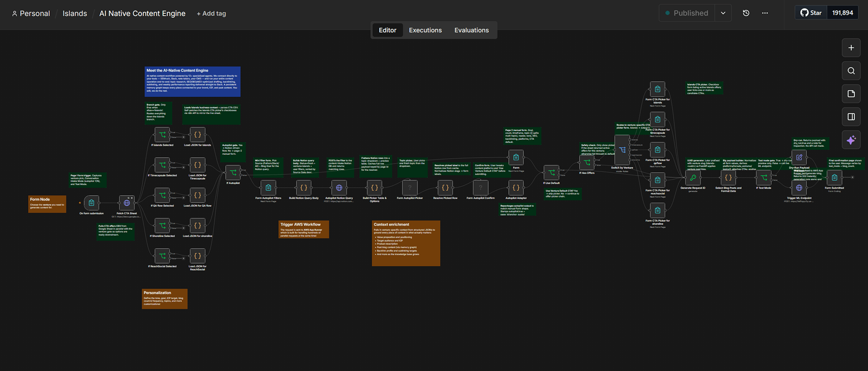
Task: Click the 'AI Native Content Engine' workflow title
Action: 142,14
